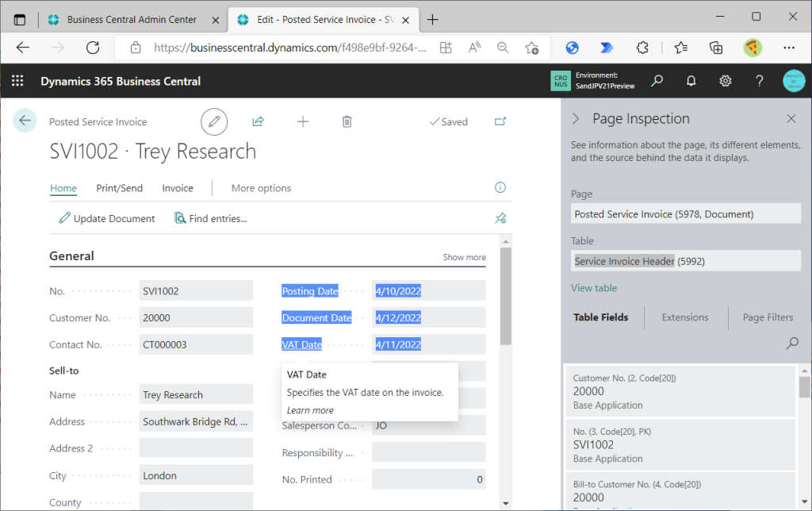
Task: Open browser collections icon
Action: (716, 48)
